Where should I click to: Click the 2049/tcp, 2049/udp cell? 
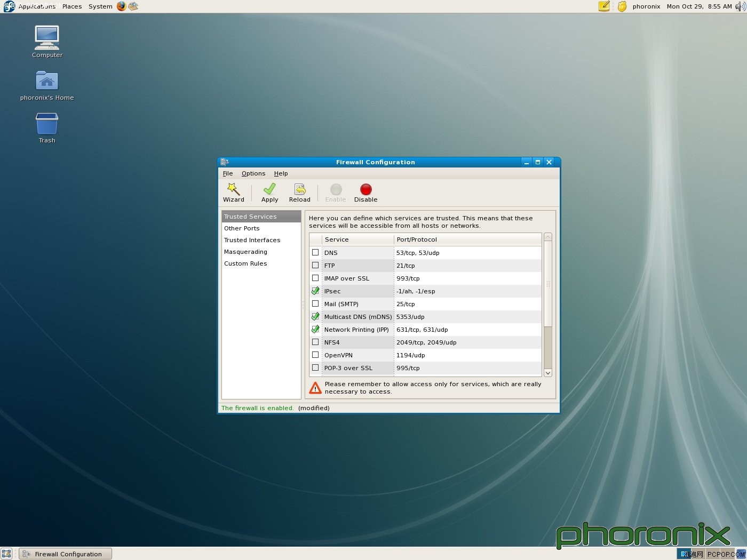[x=467, y=342]
